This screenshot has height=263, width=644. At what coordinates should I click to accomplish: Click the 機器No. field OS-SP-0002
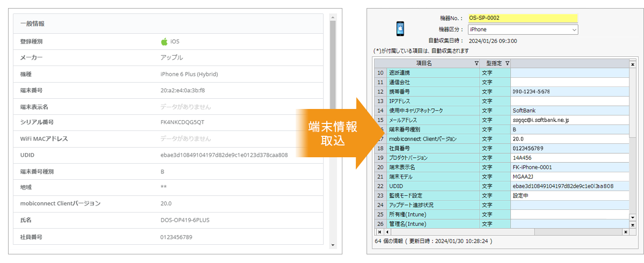[523, 18]
